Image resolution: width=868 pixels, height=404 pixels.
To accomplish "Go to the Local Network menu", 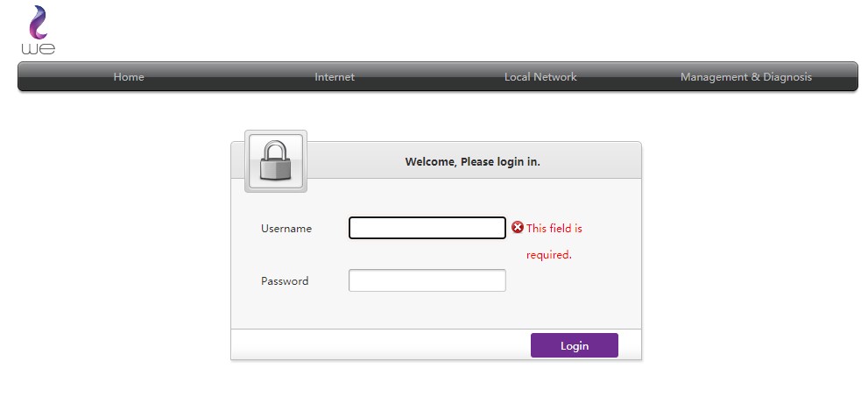I will point(540,77).
